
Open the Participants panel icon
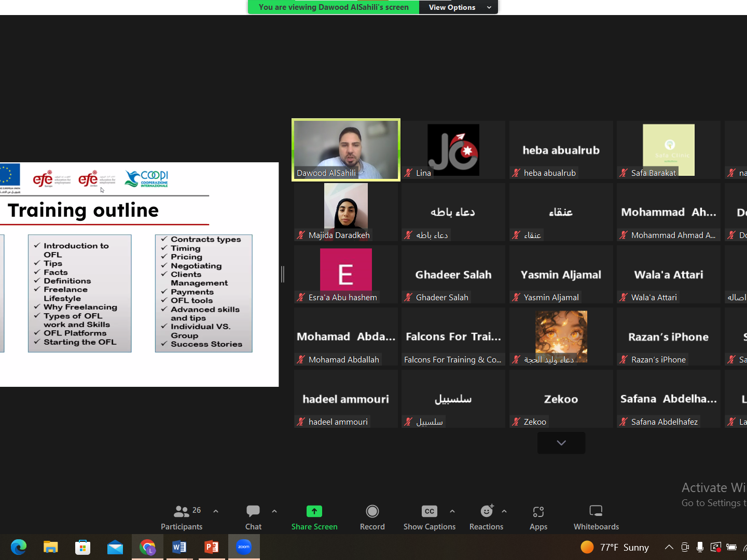coord(181,512)
